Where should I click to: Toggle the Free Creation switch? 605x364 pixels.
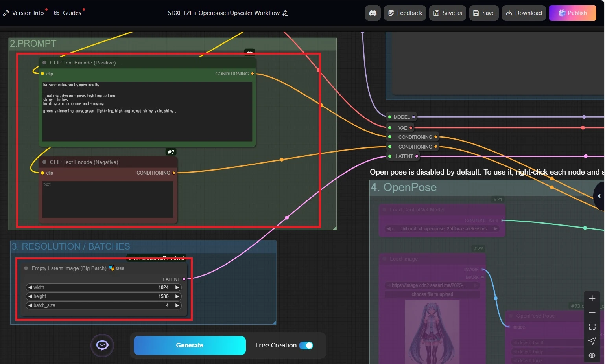pos(306,346)
